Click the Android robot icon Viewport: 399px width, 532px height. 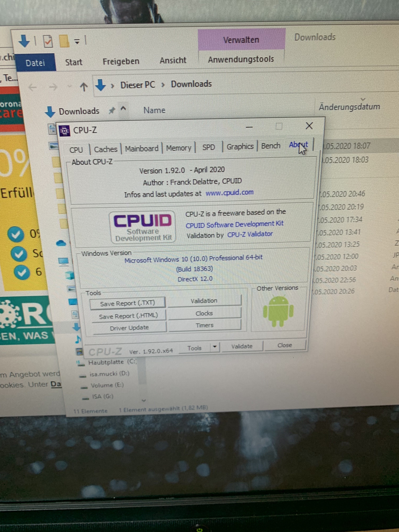pos(278,311)
